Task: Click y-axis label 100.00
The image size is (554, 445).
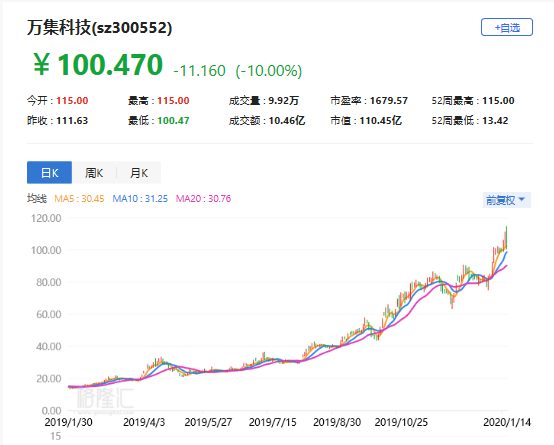Action: point(46,250)
